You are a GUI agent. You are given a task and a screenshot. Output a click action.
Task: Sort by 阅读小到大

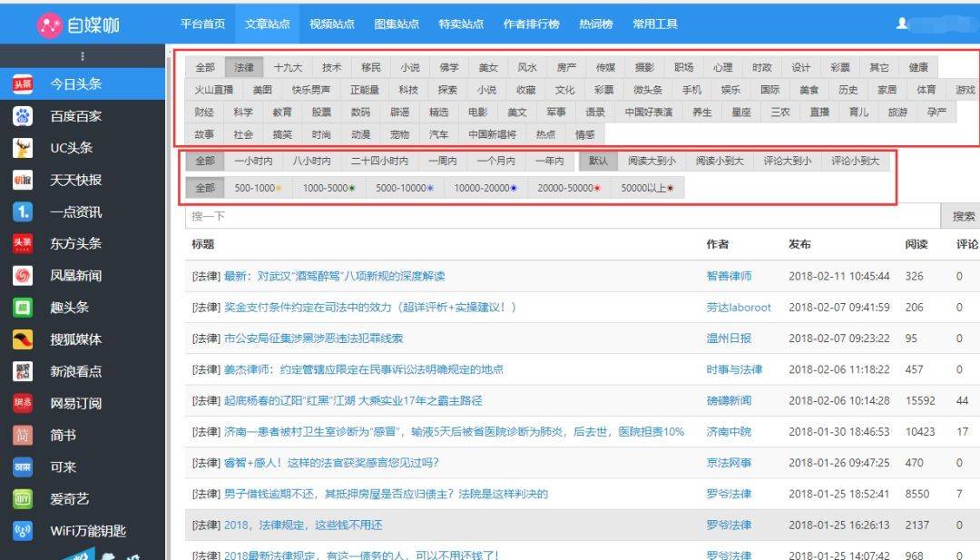coord(720,162)
